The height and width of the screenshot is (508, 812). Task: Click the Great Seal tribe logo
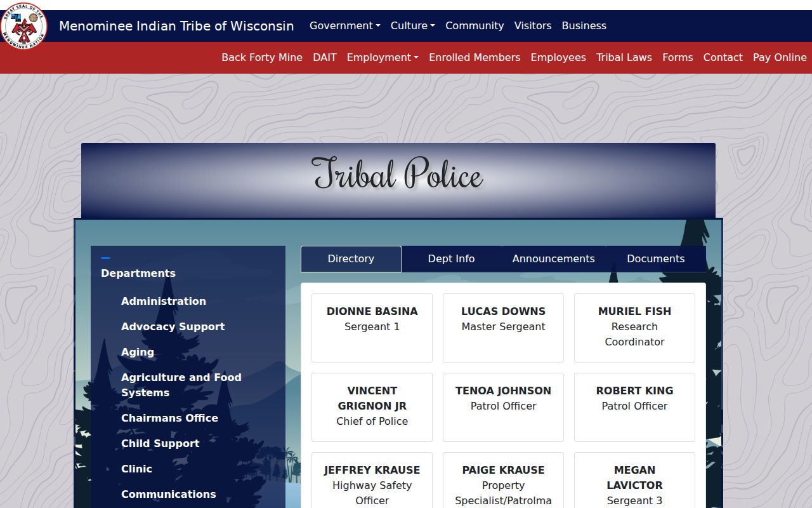coord(24,27)
